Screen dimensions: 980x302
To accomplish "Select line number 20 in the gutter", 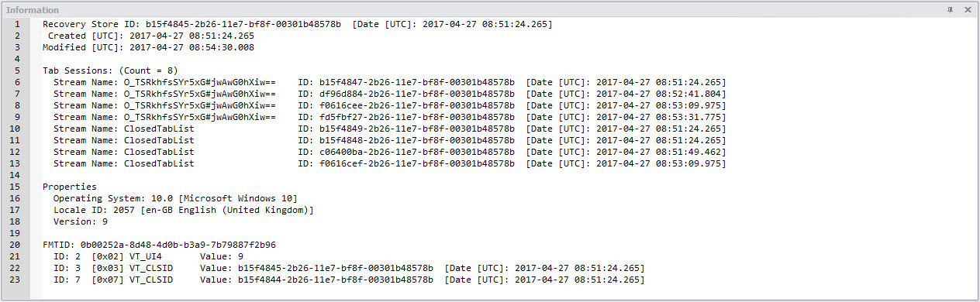I will point(16,245).
